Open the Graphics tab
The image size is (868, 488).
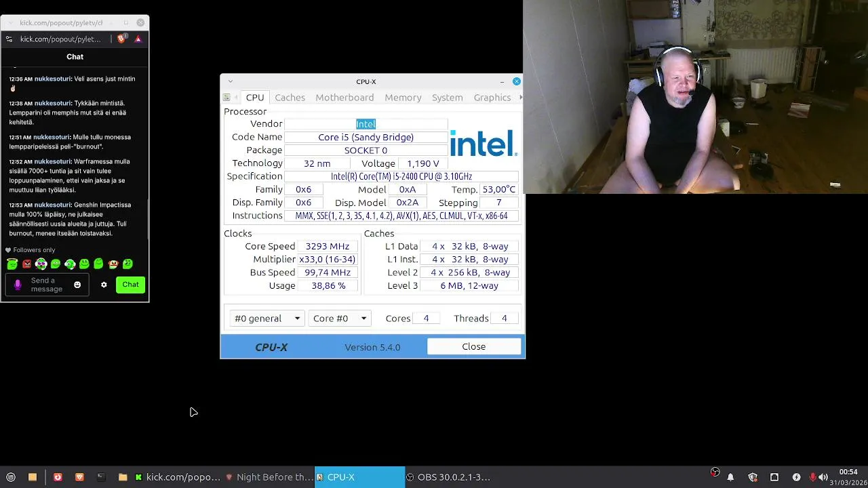tap(492, 98)
